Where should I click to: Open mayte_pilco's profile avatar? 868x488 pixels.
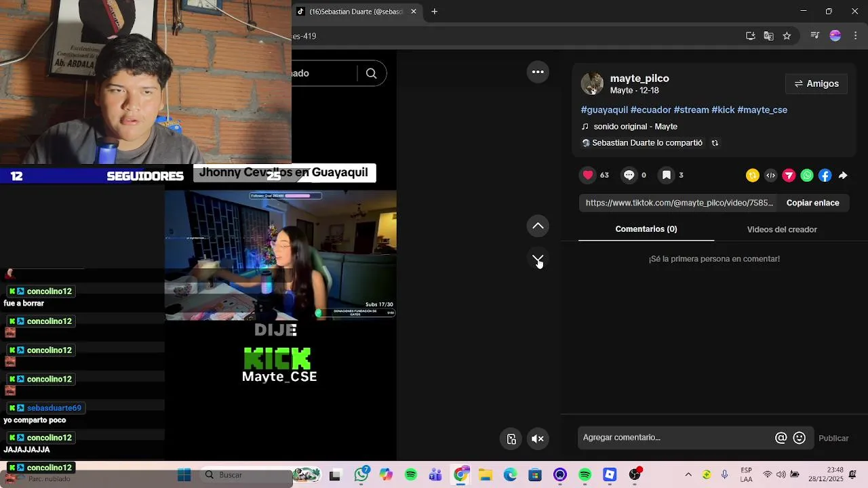(x=592, y=84)
